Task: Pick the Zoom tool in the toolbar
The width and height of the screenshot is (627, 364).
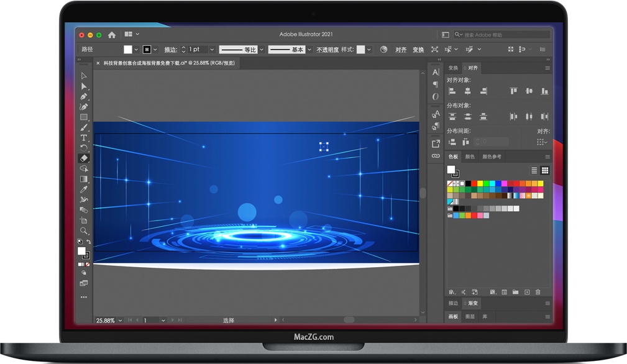Action: [84, 230]
